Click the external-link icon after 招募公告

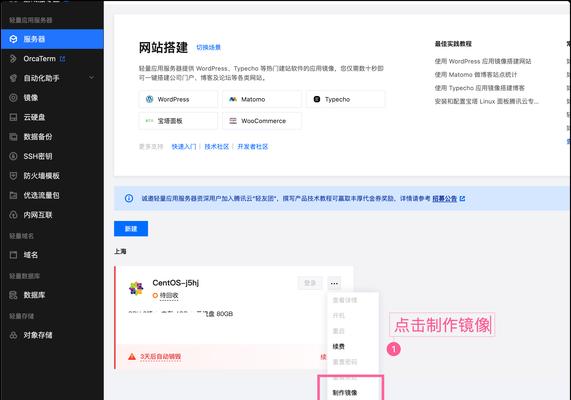[x=462, y=199]
